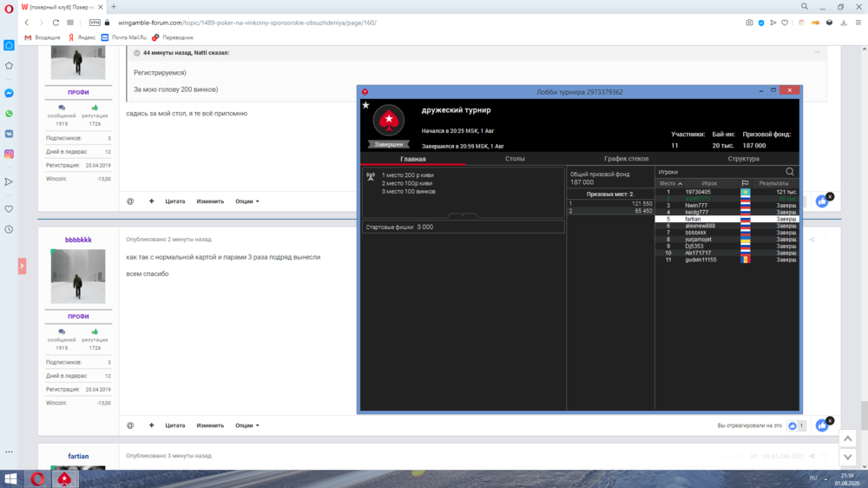Open VK in Opera sidebar
Viewport: 868px width, 488px height.
coord(9,134)
